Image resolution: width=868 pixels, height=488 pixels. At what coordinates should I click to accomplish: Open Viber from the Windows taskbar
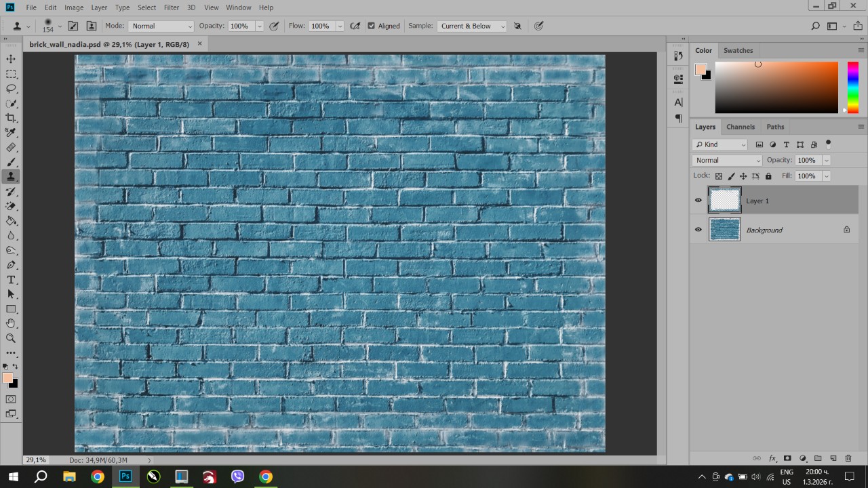click(237, 476)
